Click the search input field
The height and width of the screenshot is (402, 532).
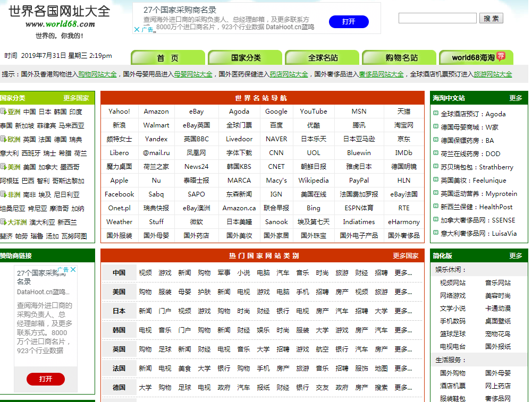click(x=437, y=18)
